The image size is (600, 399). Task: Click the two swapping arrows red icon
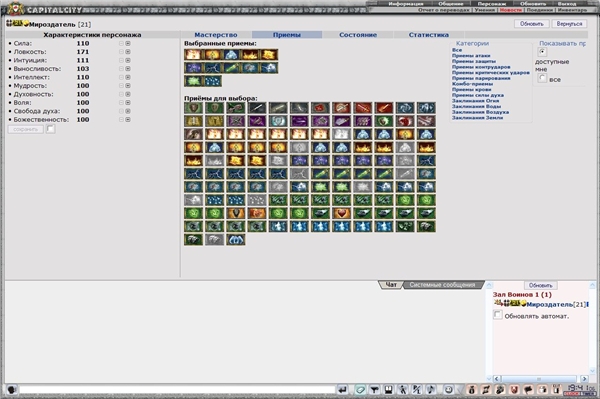pyautogui.click(x=486, y=390)
